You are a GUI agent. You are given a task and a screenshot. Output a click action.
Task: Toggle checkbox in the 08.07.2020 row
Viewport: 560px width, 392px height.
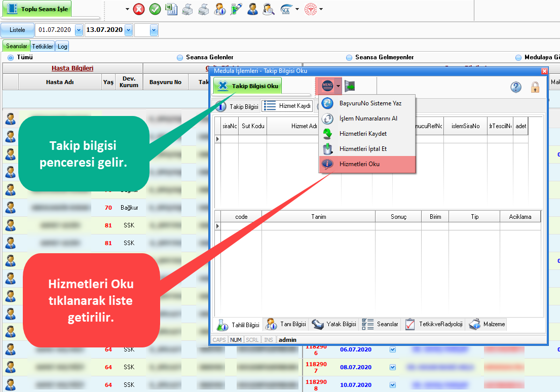pos(393,367)
